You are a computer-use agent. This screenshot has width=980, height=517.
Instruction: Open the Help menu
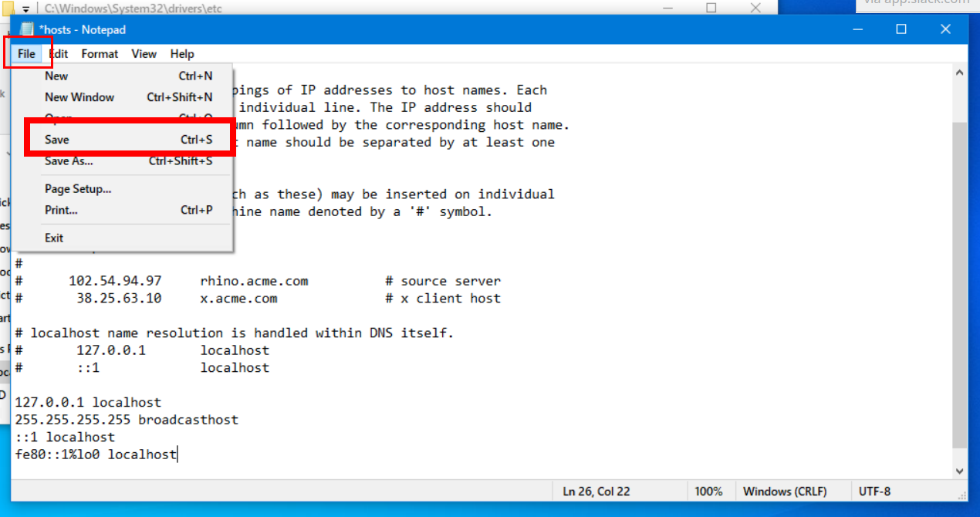(182, 54)
